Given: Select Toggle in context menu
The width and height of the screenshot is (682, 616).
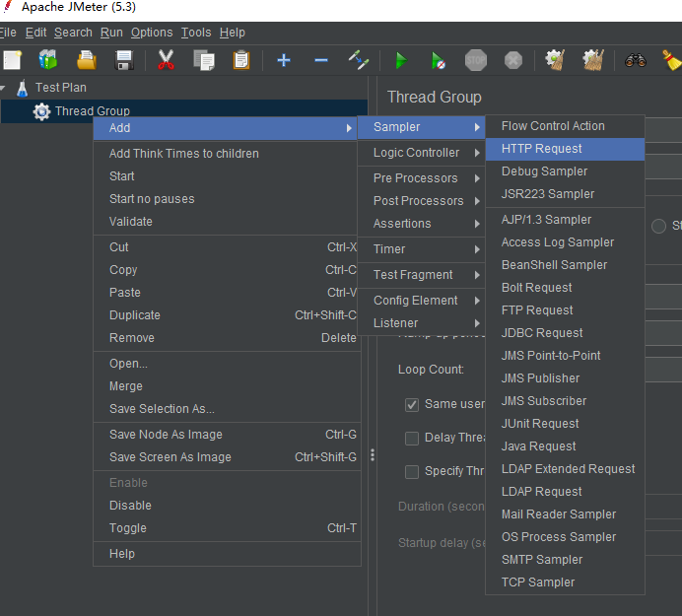Looking at the screenshot, I should [227, 528].
